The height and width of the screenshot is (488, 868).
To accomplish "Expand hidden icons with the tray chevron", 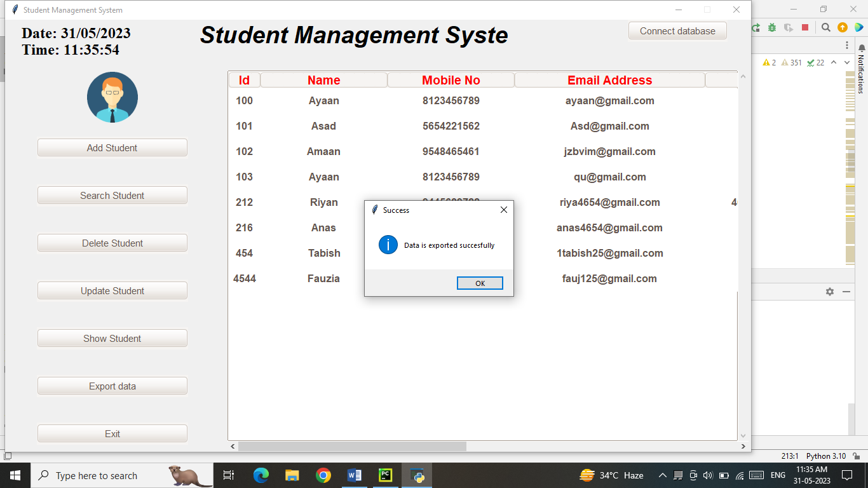I will point(663,475).
